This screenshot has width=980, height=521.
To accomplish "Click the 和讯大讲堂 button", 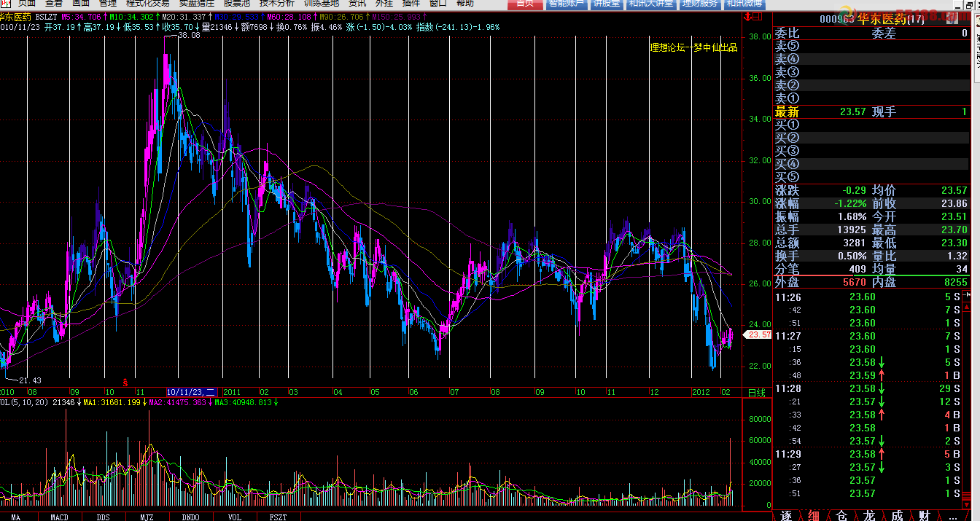I will (651, 4).
